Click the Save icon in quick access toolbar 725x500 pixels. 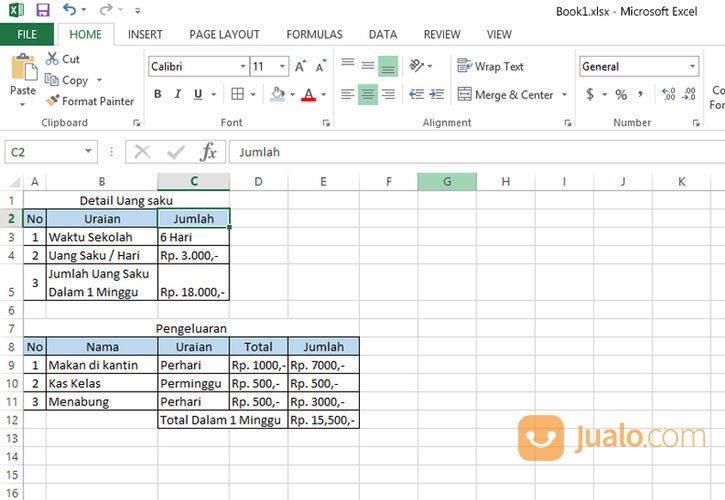[43, 10]
